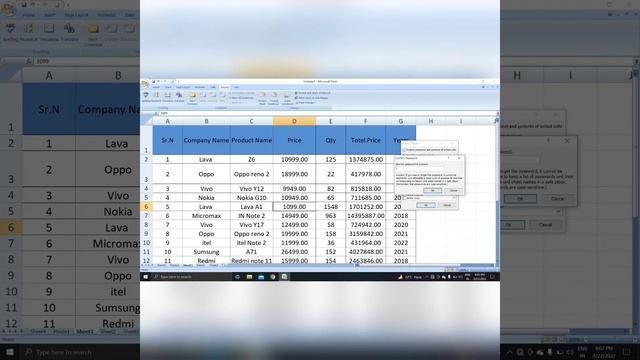Click the Cortana circle icon on taskbar
The width and height of the screenshot is (640, 360).
point(238,277)
